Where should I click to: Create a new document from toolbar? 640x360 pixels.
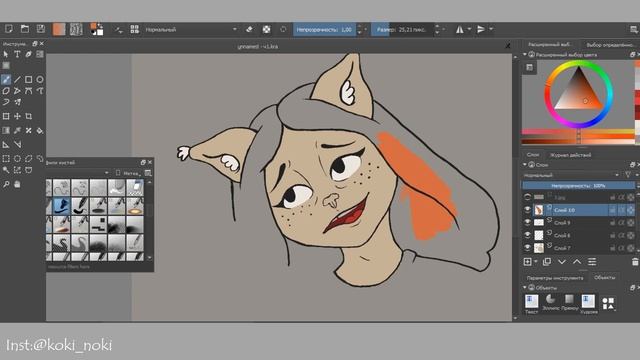coord(9,29)
